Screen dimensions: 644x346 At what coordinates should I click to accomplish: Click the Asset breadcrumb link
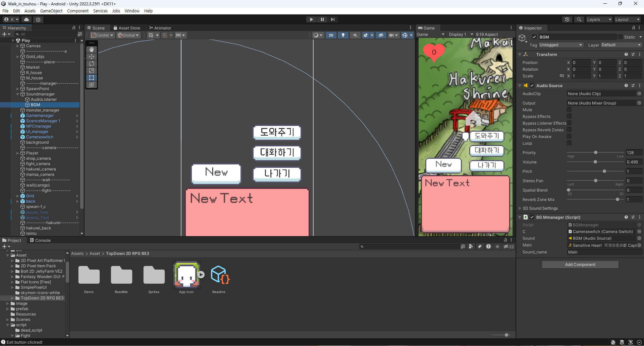point(95,254)
